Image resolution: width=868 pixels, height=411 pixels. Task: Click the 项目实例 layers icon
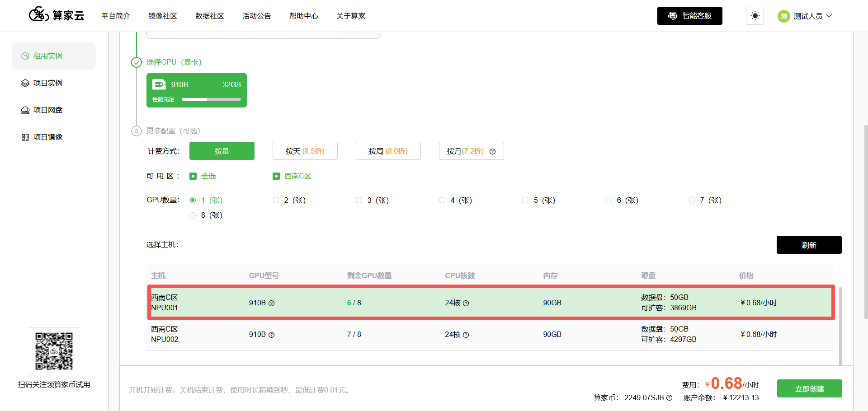click(25, 83)
